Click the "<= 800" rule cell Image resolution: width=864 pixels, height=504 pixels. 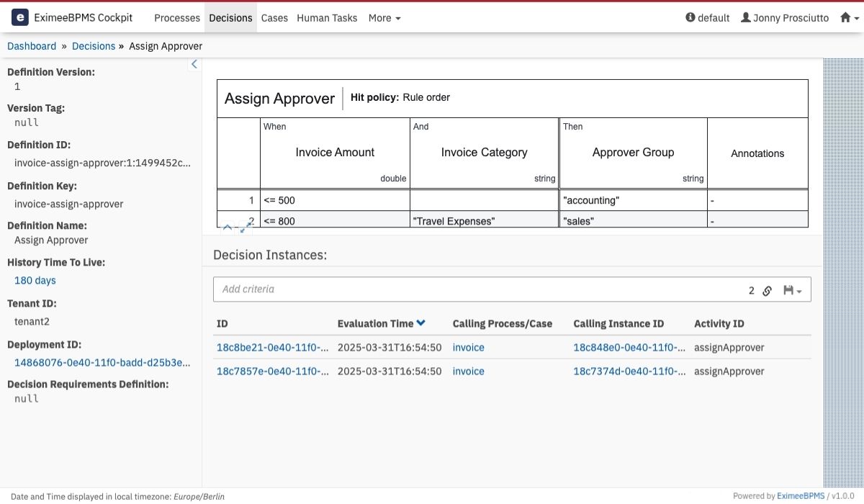336,220
